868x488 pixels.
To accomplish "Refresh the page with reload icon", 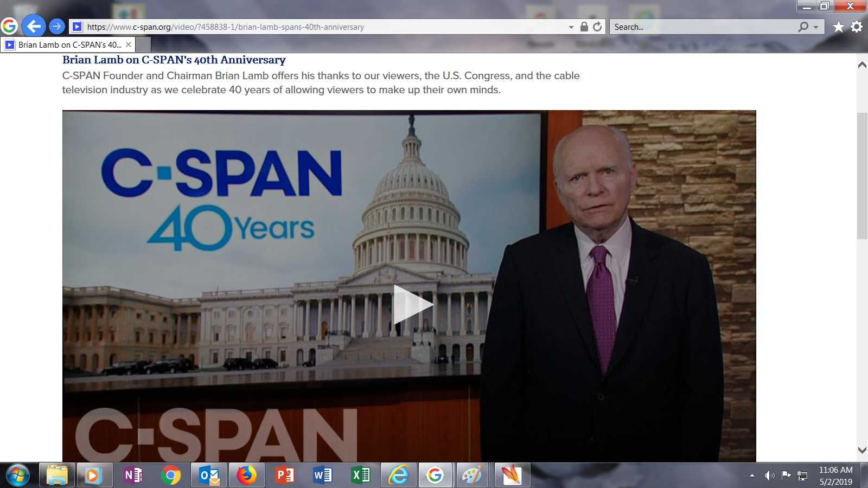I will pyautogui.click(x=597, y=27).
